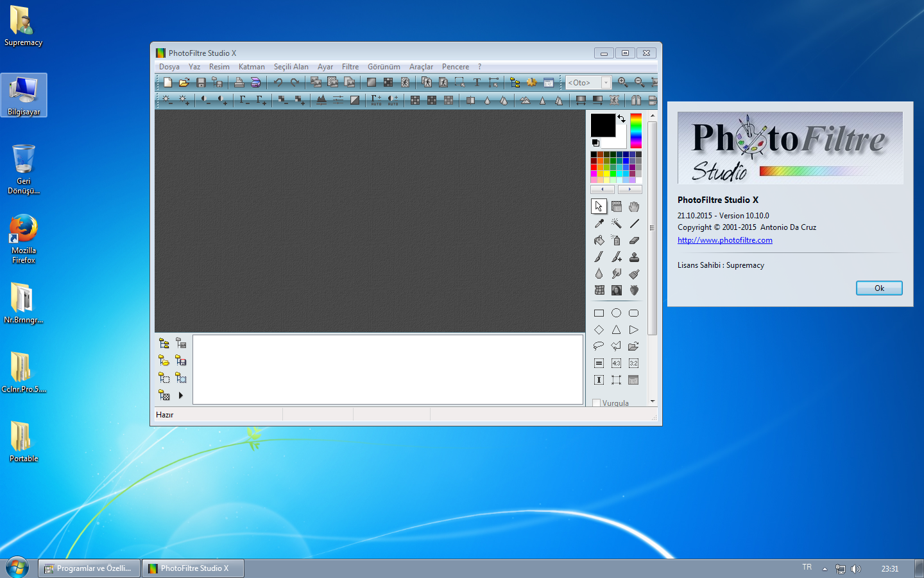
Task: Select the Hand move tool
Action: click(x=634, y=207)
